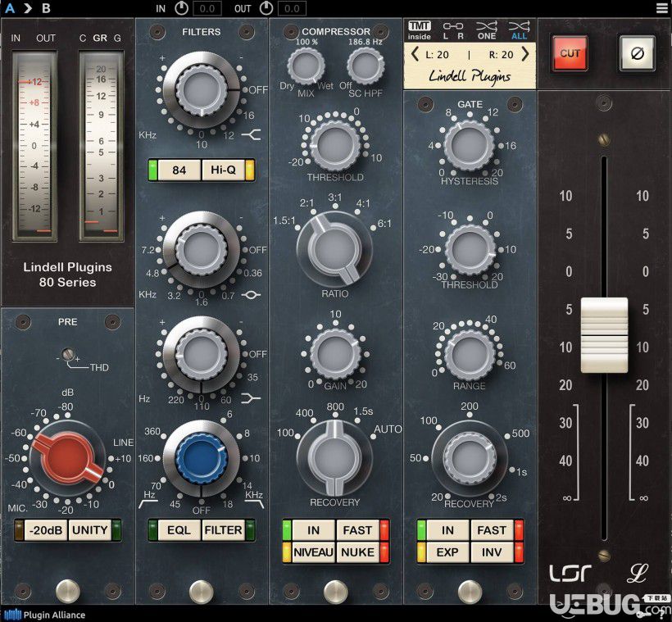Click the compressor GAIN knob
Viewport: 672px width, 622px height.
[334, 354]
